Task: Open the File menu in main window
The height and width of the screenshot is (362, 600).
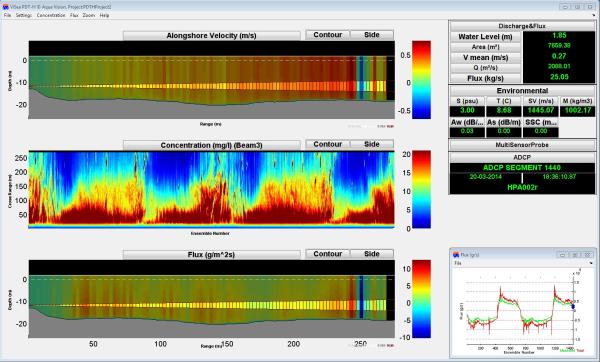Action: click(x=7, y=15)
